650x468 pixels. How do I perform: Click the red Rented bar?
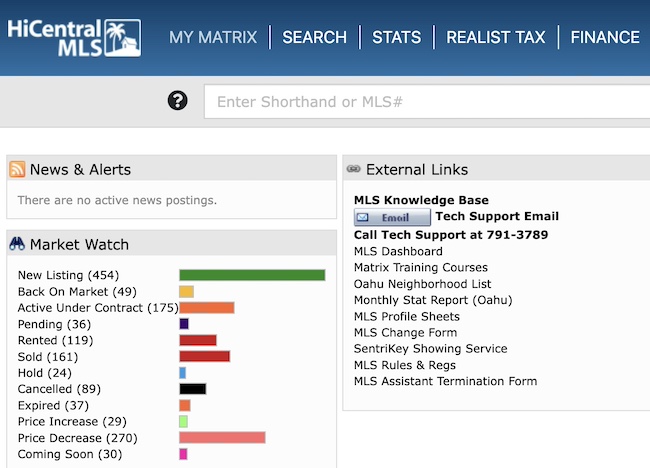pos(198,340)
